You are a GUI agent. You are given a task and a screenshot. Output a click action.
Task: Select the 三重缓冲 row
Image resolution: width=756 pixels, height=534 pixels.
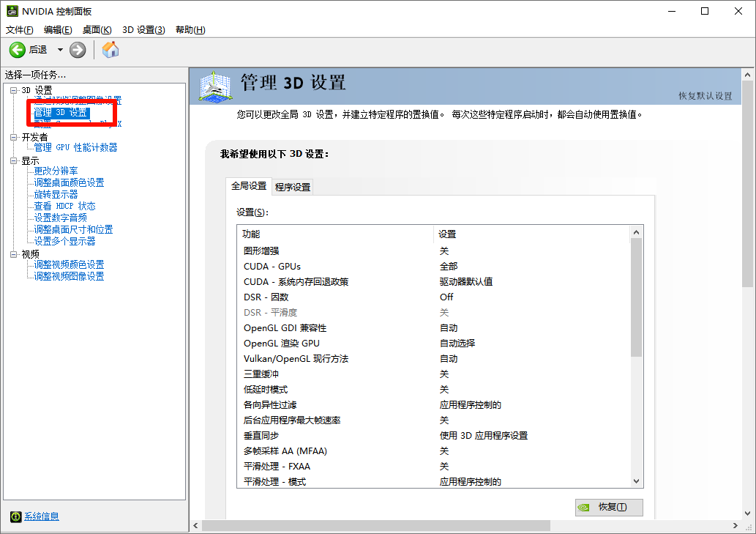tap(433, 374)
